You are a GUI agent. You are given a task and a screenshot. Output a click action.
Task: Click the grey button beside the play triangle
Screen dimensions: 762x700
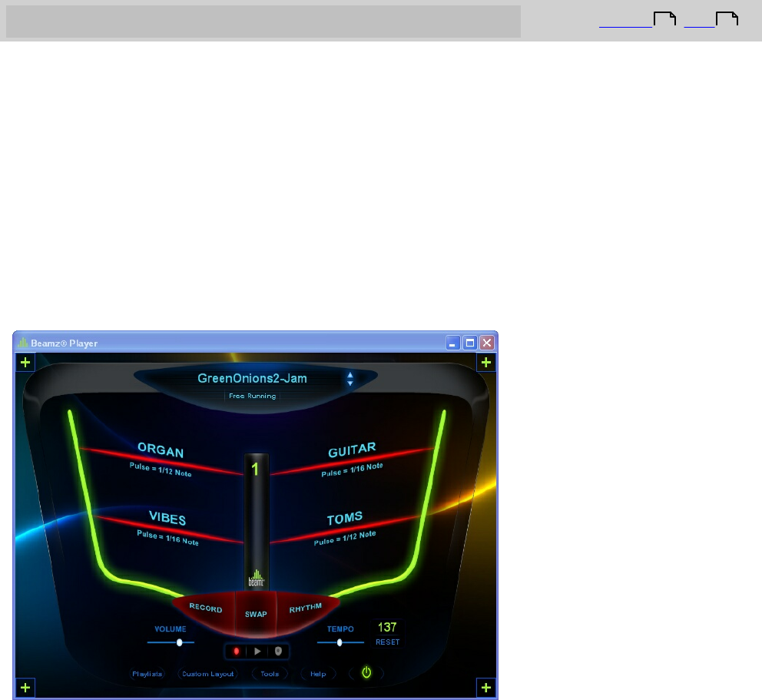tap(279, 651)
